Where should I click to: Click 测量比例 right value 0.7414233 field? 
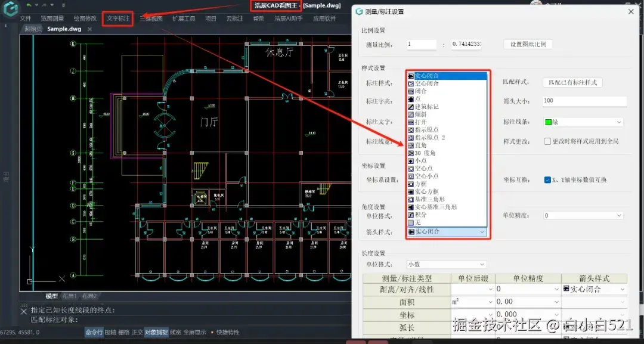pyautogui.click(x=466, y=44)
